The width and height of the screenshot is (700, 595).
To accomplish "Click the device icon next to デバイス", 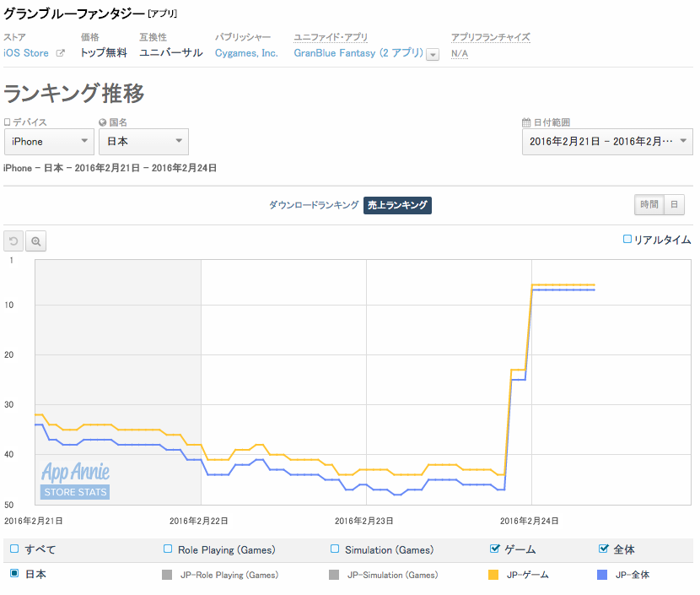I will pyautogui.click(x=7, y=122).
